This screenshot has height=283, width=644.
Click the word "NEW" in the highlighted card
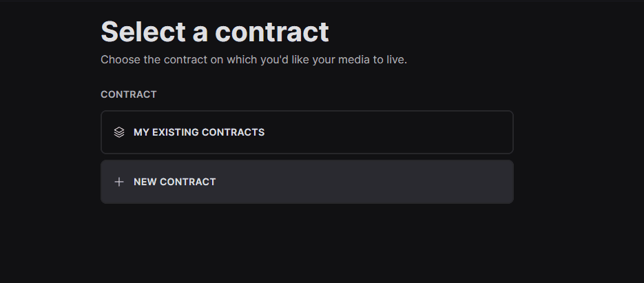point(145,182)
